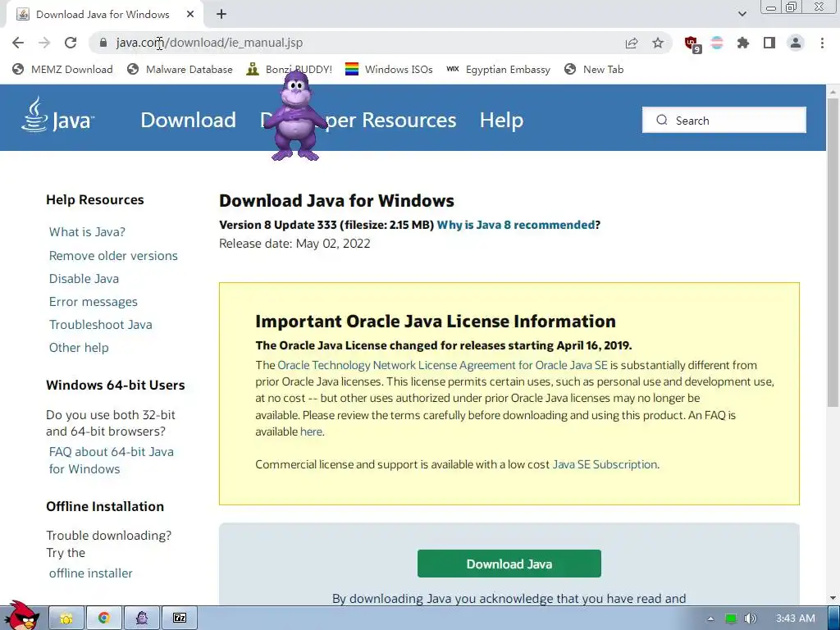The width and height of the screenshot is (840, 630).
Task: Open the file explorer taskbar icon
Action: (66, 619)
